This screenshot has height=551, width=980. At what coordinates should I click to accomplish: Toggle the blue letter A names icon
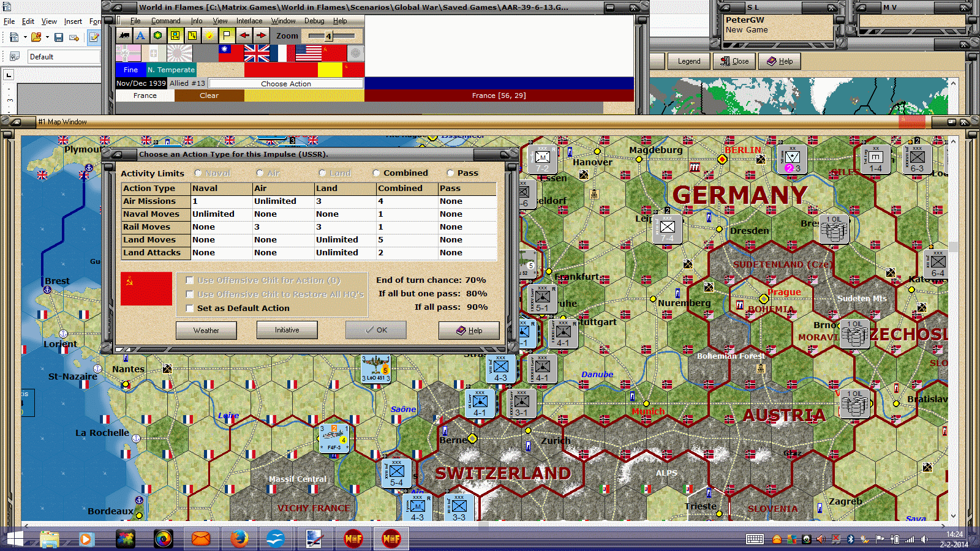click(141, 36)
